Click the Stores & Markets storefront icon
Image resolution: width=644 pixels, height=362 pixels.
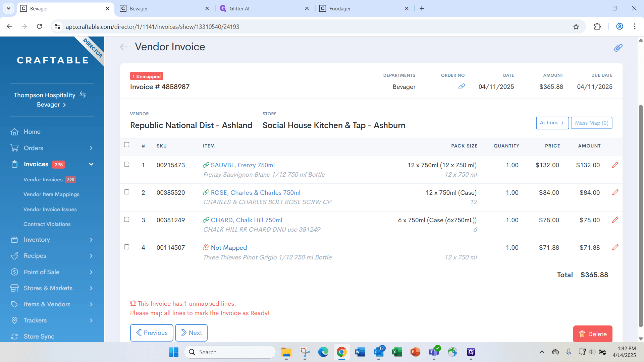click(x=14, y=288)
